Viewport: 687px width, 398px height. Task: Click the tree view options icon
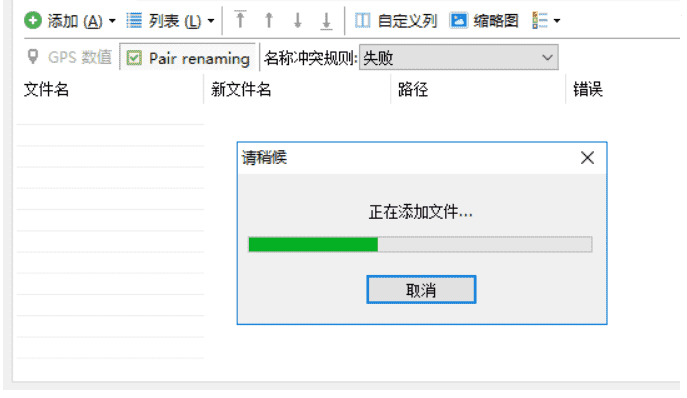click(539, 21)
